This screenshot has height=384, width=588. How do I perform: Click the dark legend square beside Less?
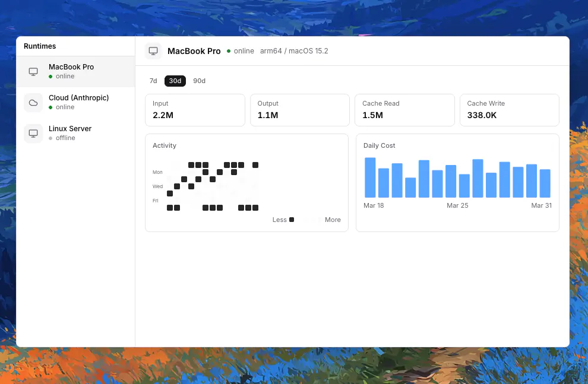[292, 220]
